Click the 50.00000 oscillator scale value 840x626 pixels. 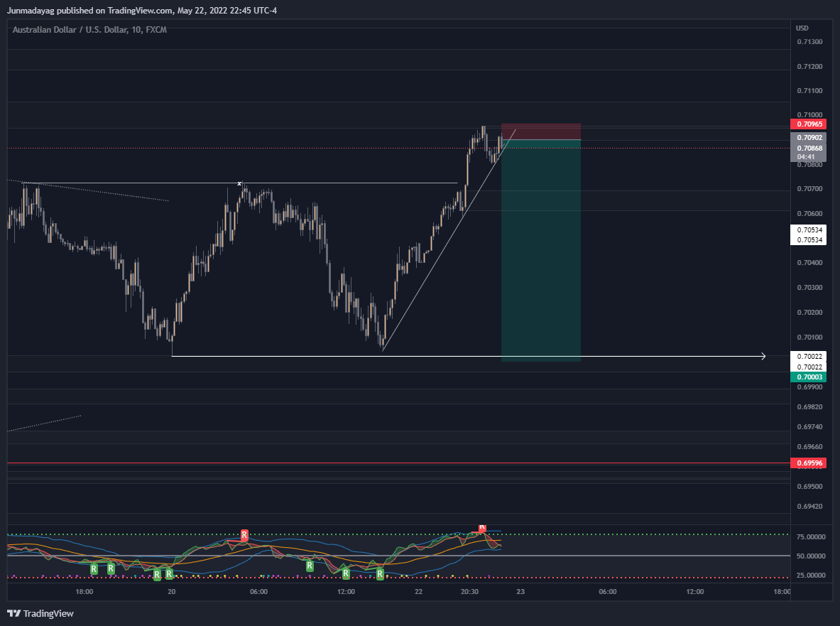click(x=811, y=556)
